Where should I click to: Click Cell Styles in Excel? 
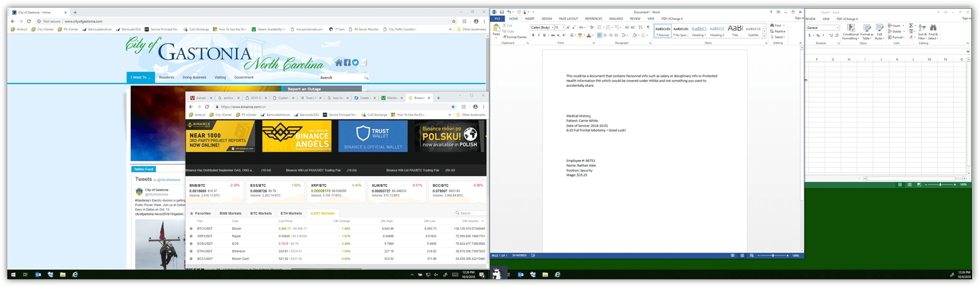coord(879,32)
